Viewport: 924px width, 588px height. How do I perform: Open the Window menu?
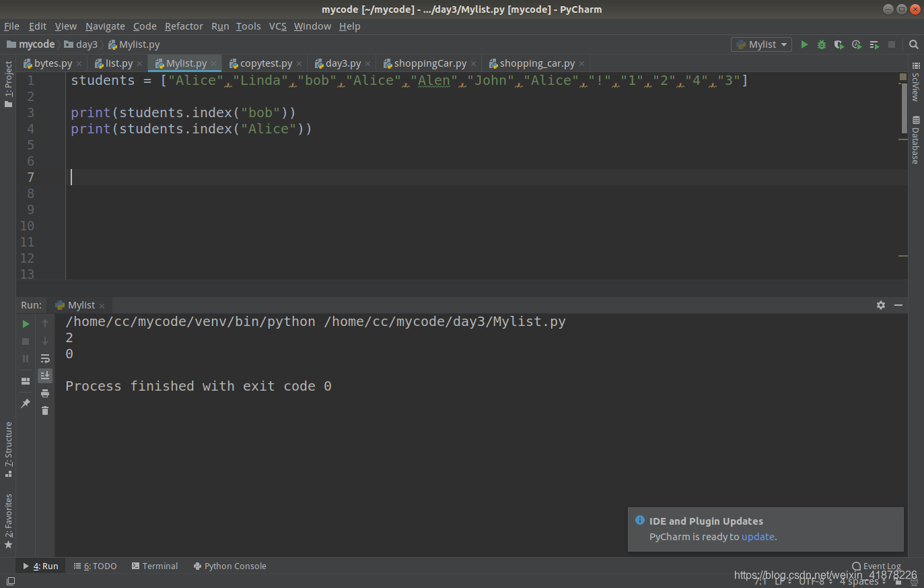pos(312,26)
